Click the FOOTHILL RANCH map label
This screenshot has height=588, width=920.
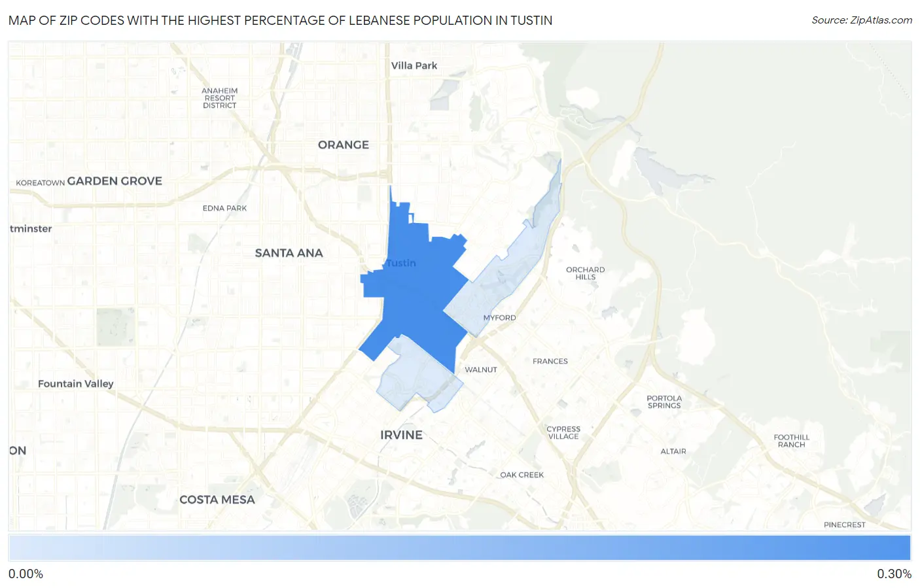click(x=792, y=441)
